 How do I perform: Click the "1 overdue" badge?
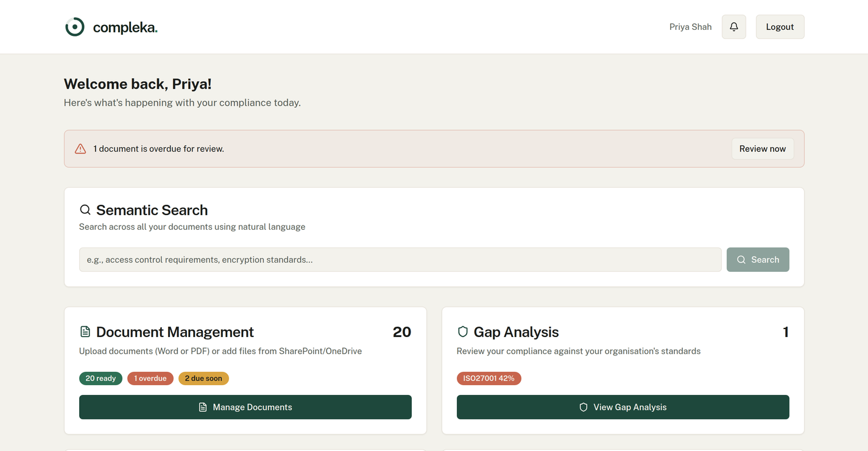150,378
